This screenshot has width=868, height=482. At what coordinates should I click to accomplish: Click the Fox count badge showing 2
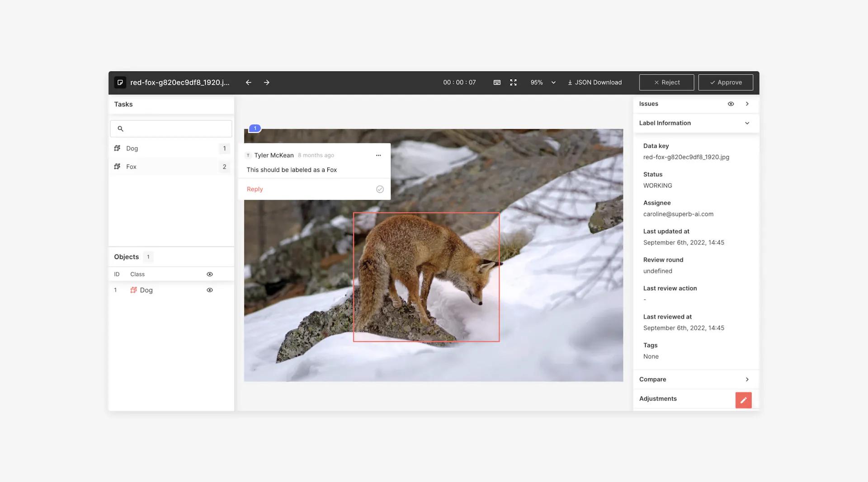click(x=224, y=167)
